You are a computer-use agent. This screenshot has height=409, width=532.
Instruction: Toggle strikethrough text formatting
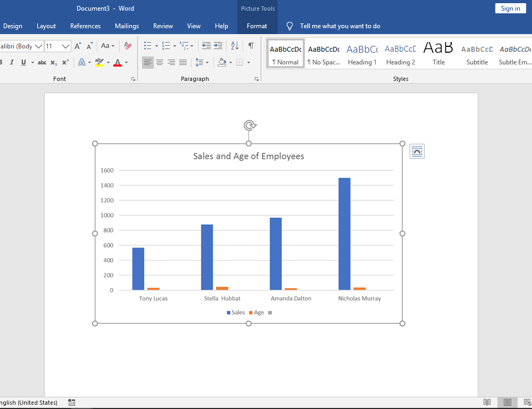pyautogui.click(x=42, y=62)
